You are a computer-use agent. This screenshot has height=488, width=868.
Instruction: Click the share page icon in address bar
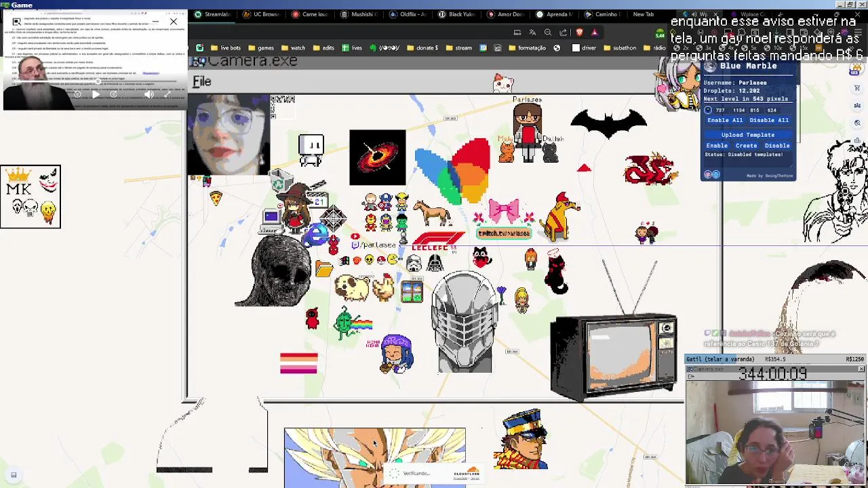coord(564,32)
